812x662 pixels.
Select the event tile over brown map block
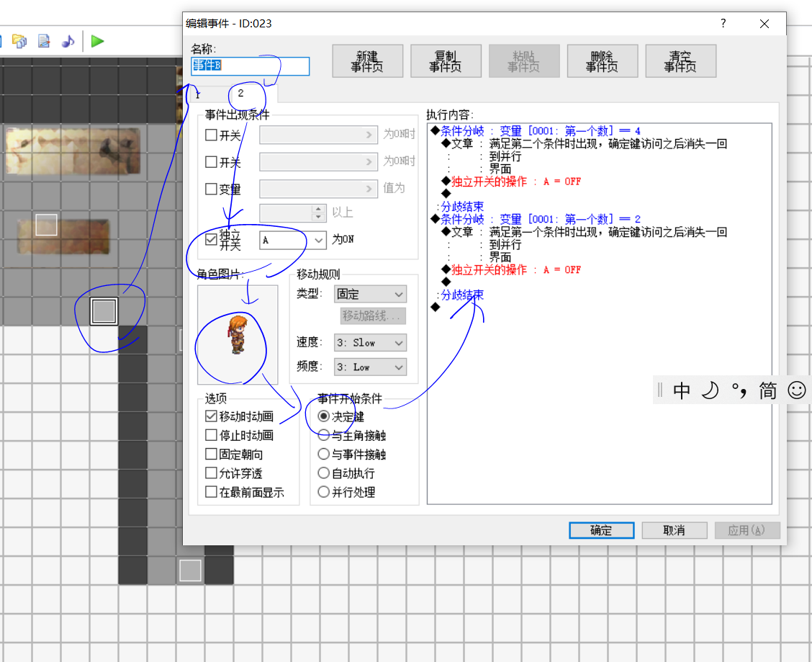point(46,225)
